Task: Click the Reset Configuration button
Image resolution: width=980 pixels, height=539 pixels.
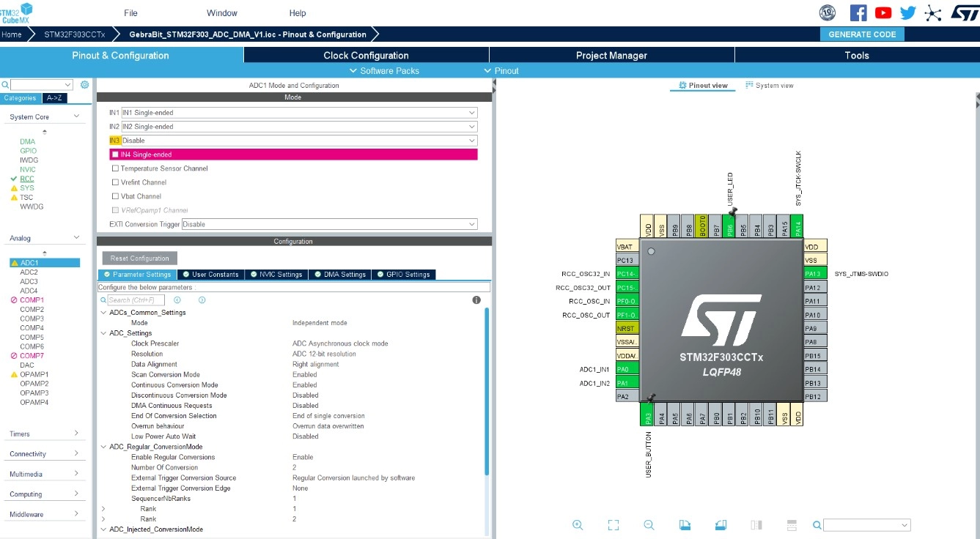Action: click(140, 259)
